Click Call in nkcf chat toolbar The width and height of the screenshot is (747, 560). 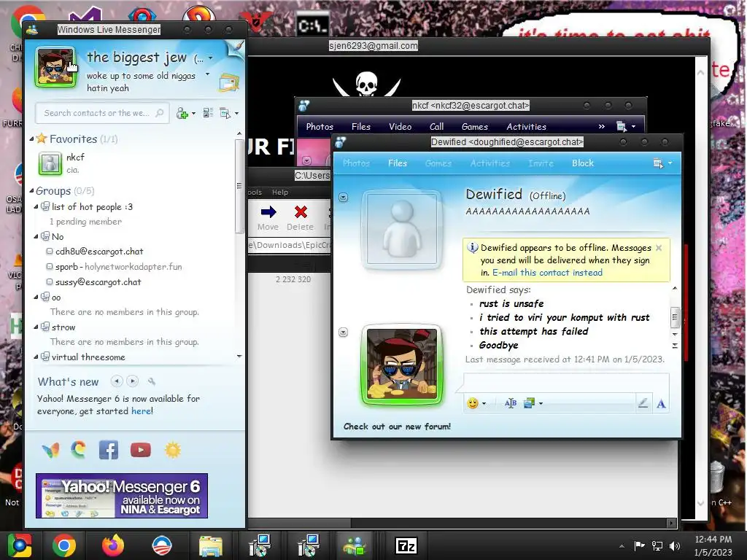(436, 127)
